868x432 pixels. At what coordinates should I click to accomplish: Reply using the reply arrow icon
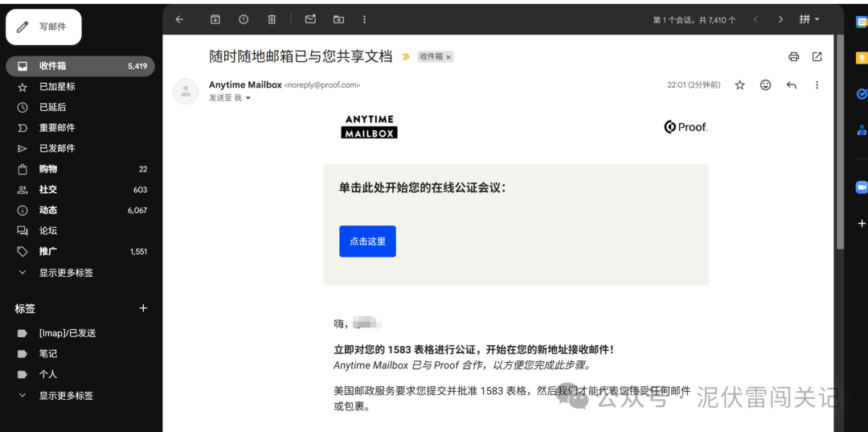point(792,85)
